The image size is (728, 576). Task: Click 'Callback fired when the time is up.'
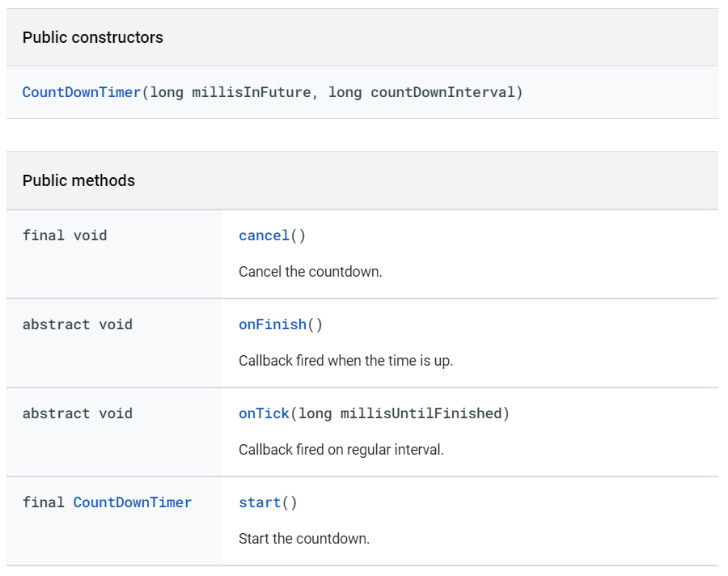346,361
